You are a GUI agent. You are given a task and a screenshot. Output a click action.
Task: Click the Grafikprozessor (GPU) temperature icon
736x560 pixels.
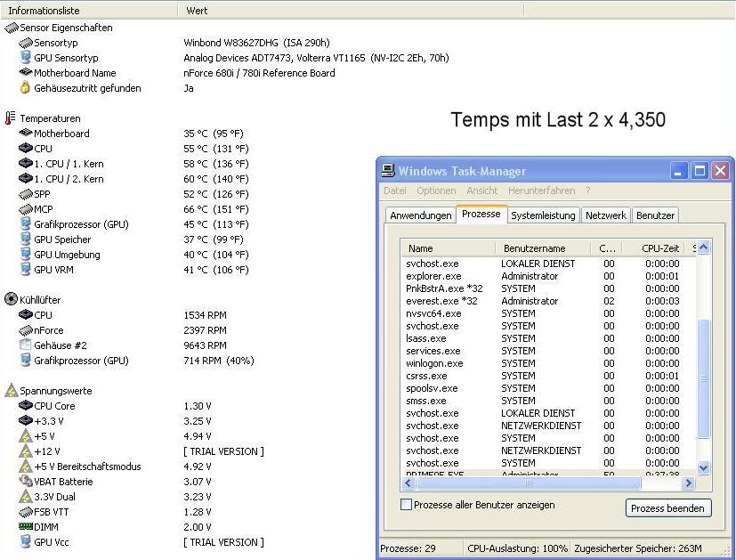(x=26, y=223)
